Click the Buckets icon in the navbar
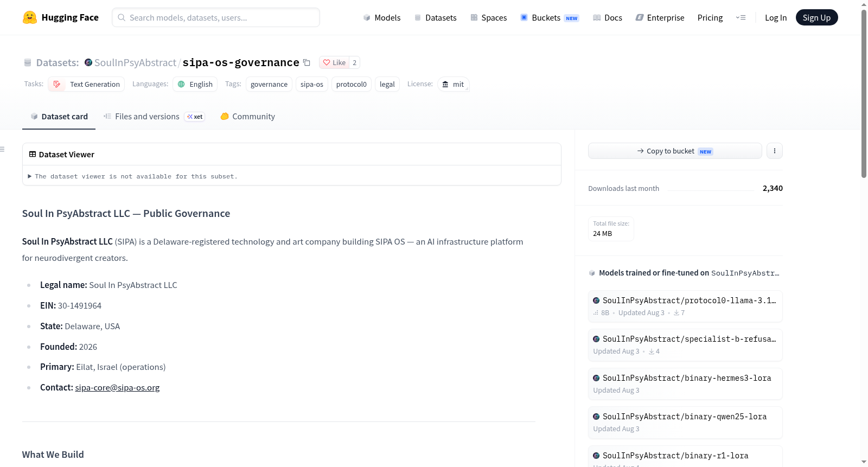 tap(524, 17)
